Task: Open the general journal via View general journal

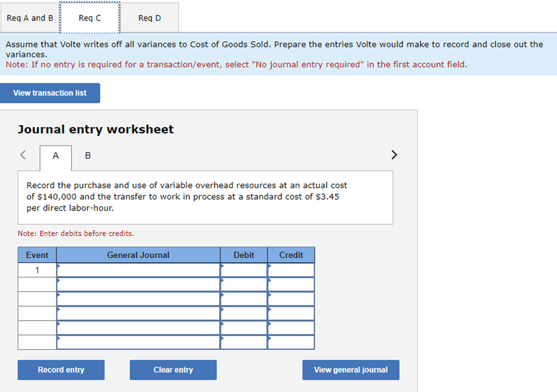Action: 351,370
